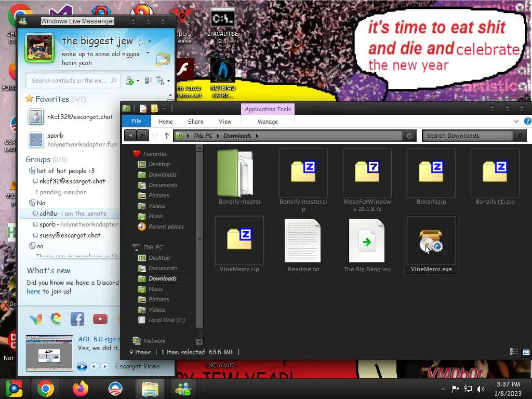Click the File Explorer taskbar button
This screenshot has width=532, height=399.
tap(150, 389)
